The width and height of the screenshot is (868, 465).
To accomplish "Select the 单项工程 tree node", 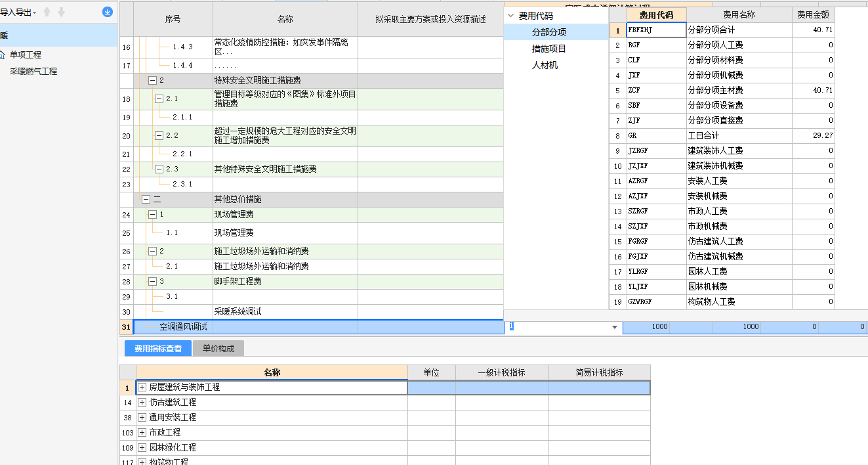I will [25, 55].
